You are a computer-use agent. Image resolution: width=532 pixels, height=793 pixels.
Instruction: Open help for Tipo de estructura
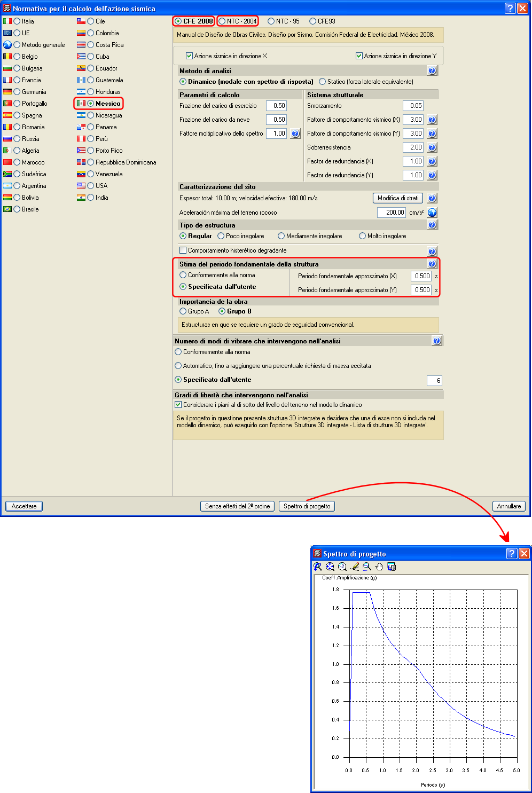[x=433, y=225]
